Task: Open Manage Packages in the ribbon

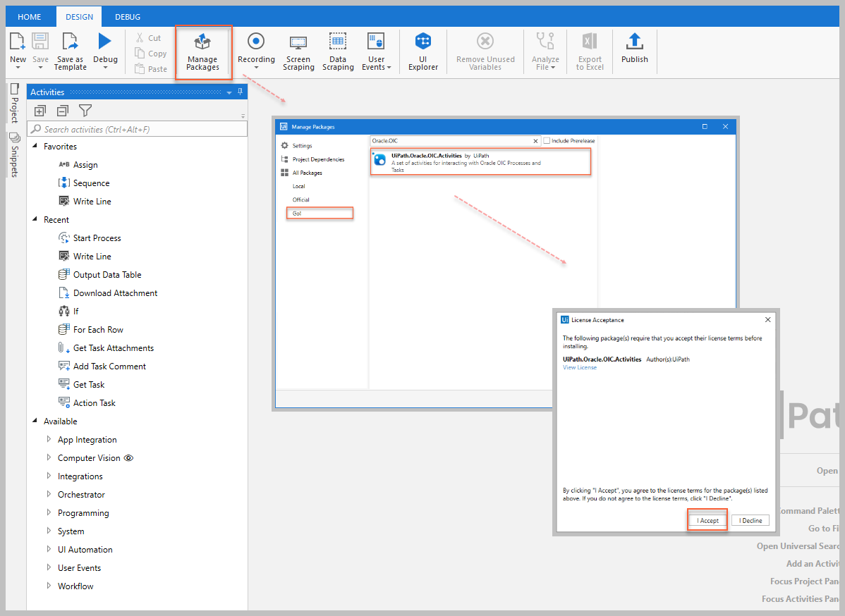Action: (202, 52)
